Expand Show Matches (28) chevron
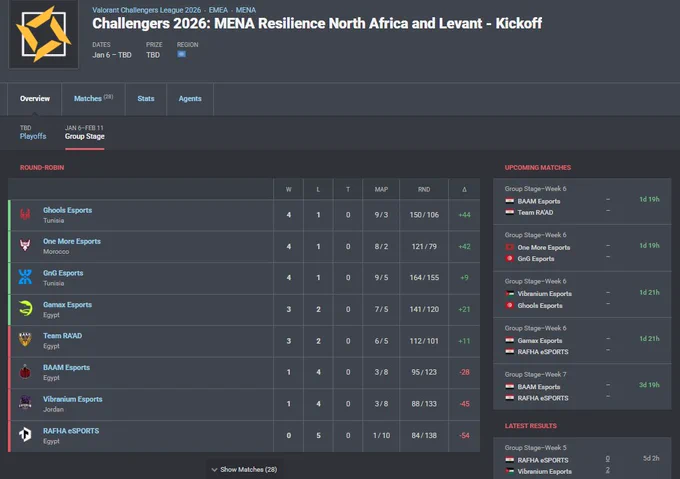 click(214, 469)
